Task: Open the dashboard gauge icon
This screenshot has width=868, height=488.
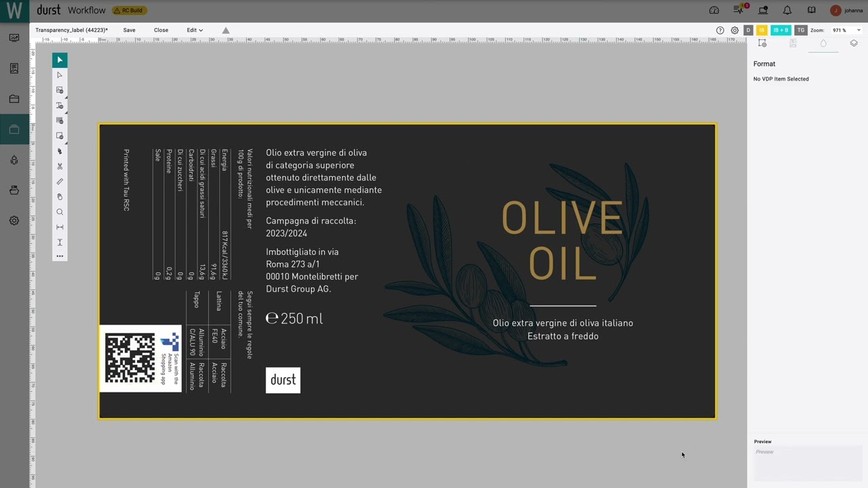Action: point(714,10)
